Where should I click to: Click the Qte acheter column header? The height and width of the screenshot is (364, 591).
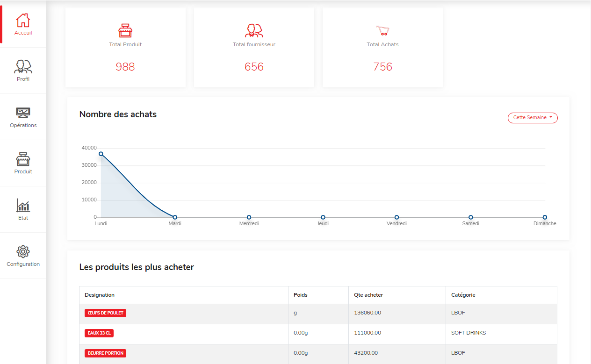click(368, 295)
